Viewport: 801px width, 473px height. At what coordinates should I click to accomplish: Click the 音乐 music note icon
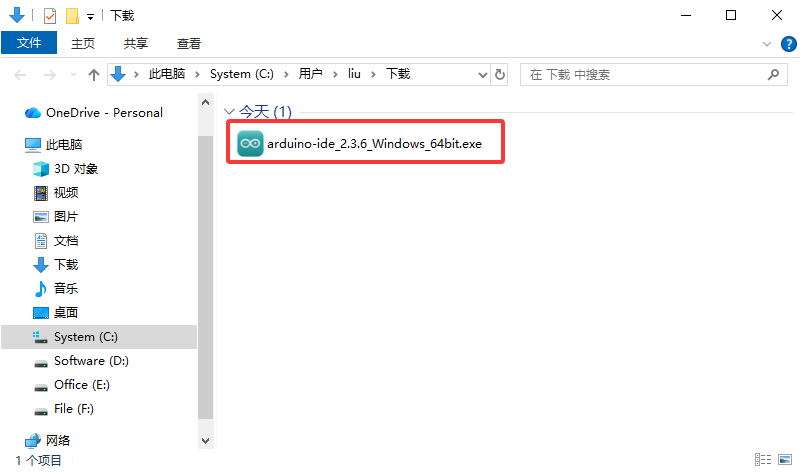click(40, 289)
